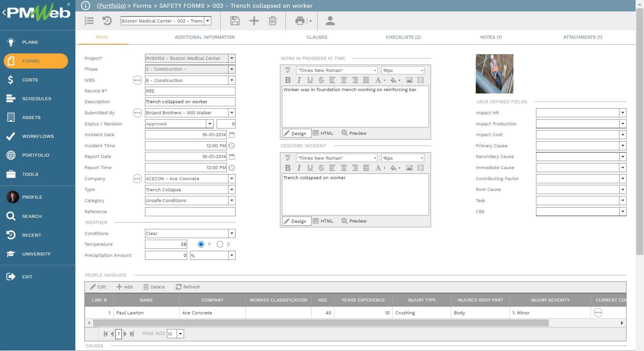Open the Costs menu in sidebar
The height and width of the screenshot is (351, 644).
(30, 80)
